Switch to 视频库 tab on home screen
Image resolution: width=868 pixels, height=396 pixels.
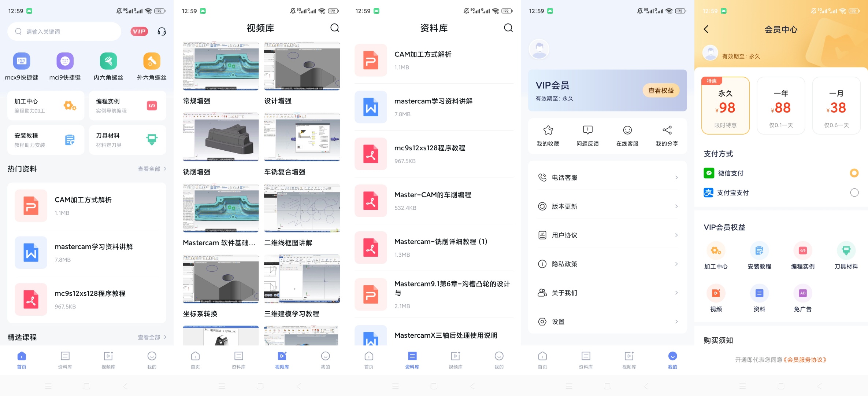[x=108, y=360]
